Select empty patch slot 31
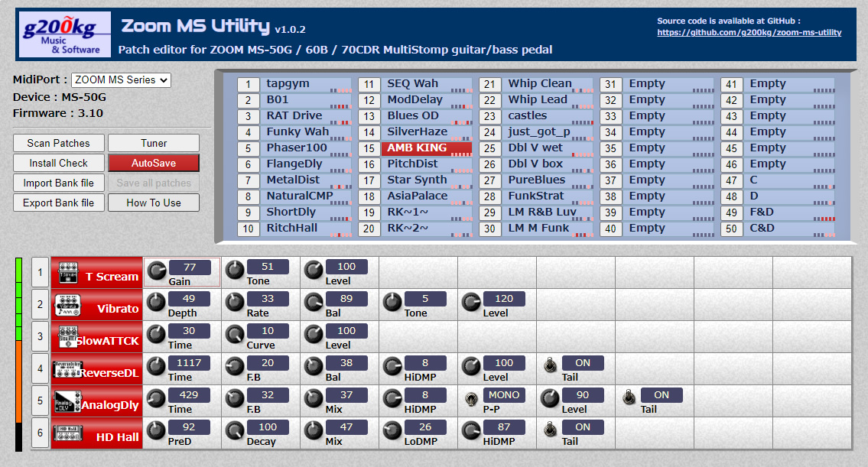This screenshot has height=467, width=868. pos(668,84)
